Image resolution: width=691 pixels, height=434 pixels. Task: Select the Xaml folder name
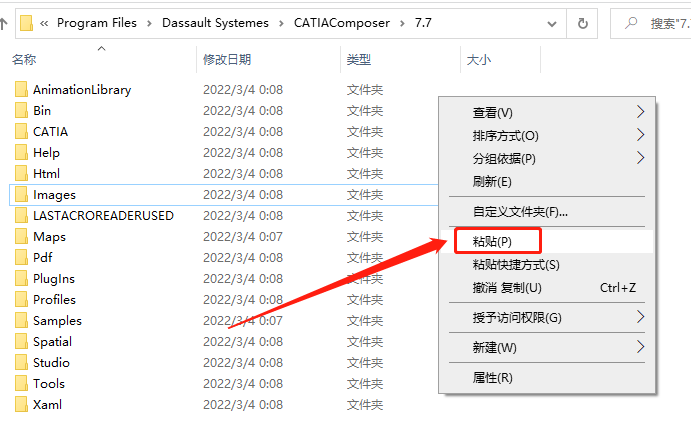pyautogui.click(x=48, y=404)
